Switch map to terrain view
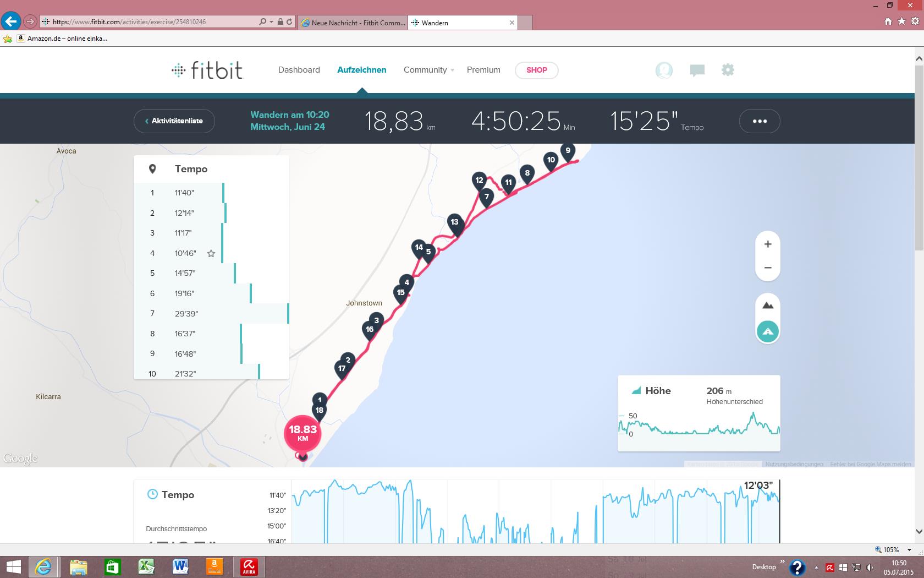This screenshot has height=578, width=924. coord(768,306)
